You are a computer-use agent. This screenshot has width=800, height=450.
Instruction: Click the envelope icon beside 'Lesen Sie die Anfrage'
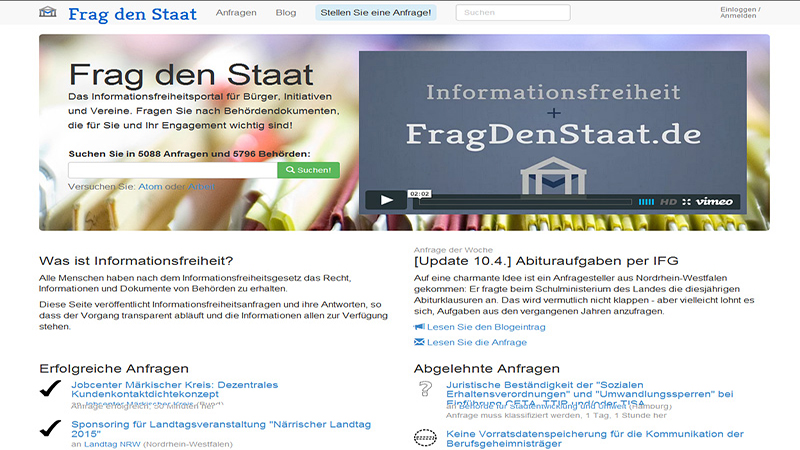(x=419, y=342)
